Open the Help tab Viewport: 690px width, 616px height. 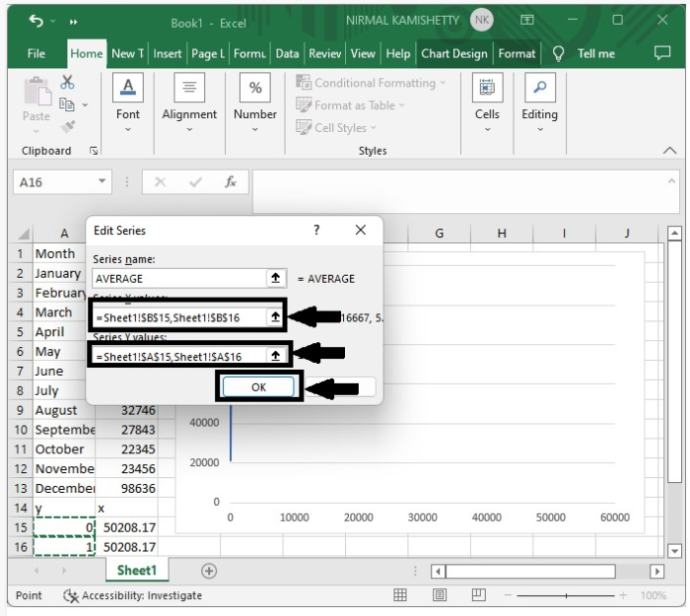[398, 53]
